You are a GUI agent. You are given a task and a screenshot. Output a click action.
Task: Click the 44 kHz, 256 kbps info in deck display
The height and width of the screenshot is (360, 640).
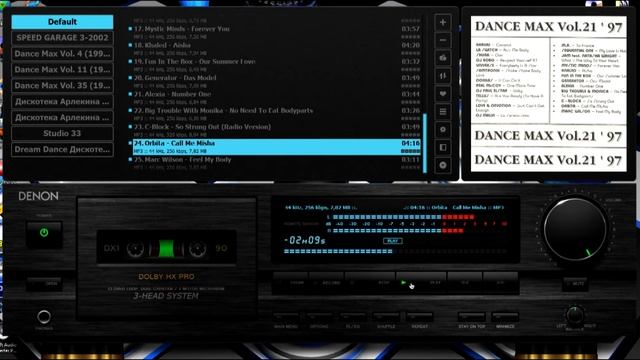pos(321,207)
